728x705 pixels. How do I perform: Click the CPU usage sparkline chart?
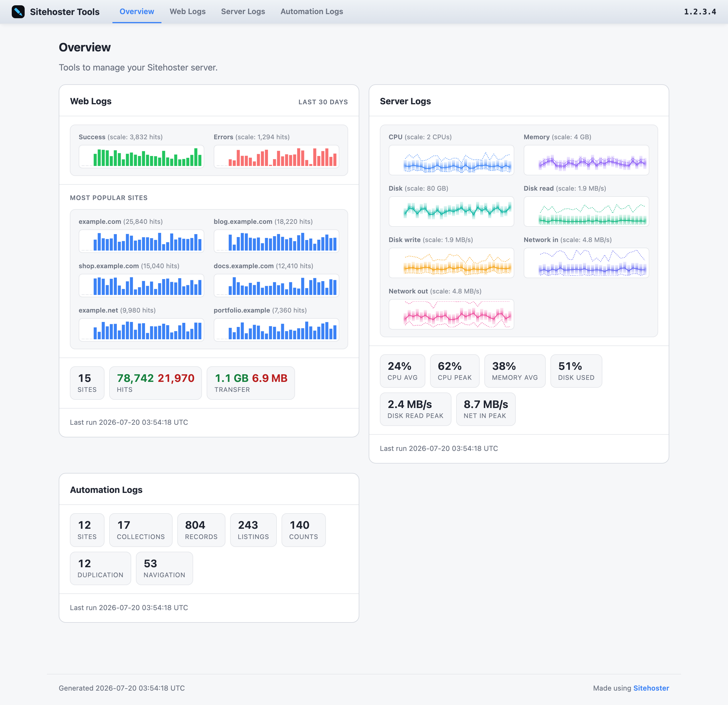coord(451,160)
